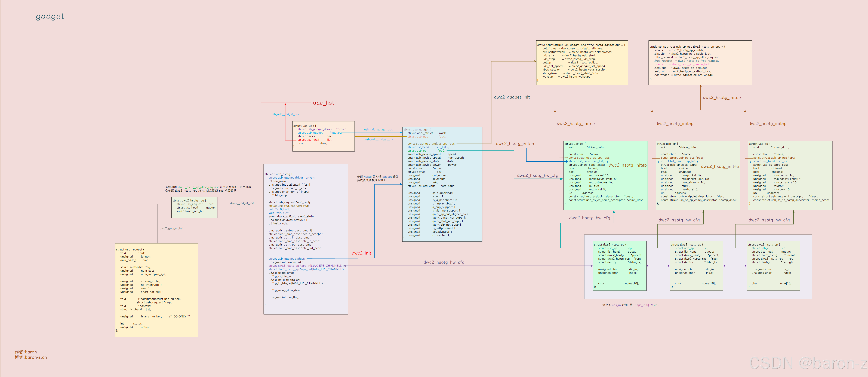This screenshot has width=868, height=377.
Task: Click the red dwc2_init arrow label
Action: tap(361, 253)
